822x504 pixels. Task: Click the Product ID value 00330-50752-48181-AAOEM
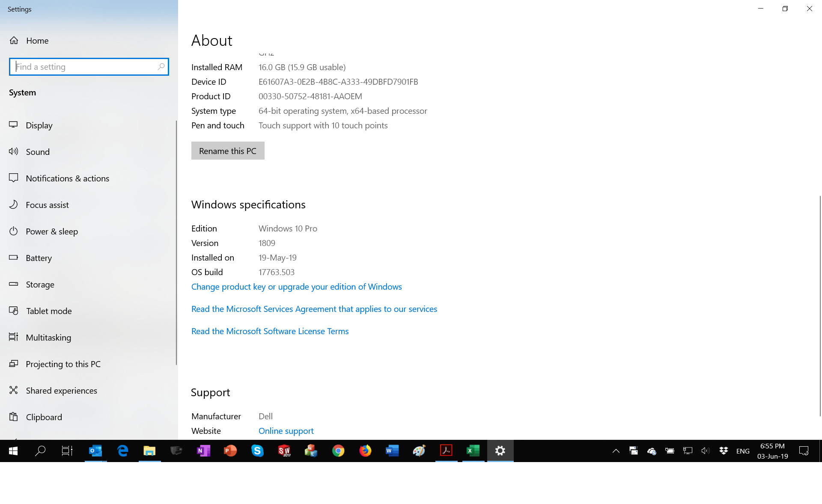(310, 96)
